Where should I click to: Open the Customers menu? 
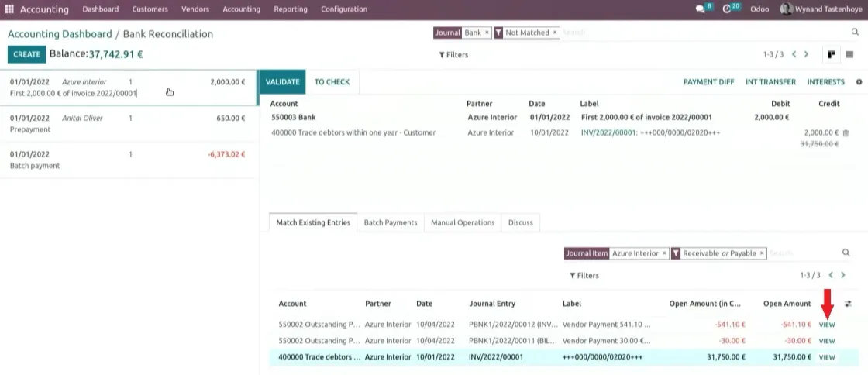150,9
